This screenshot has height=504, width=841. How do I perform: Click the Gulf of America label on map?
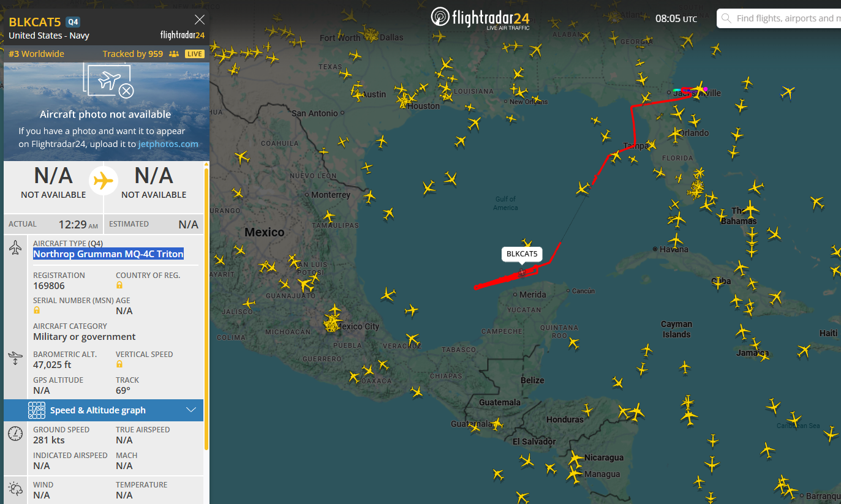coord(505,203)
